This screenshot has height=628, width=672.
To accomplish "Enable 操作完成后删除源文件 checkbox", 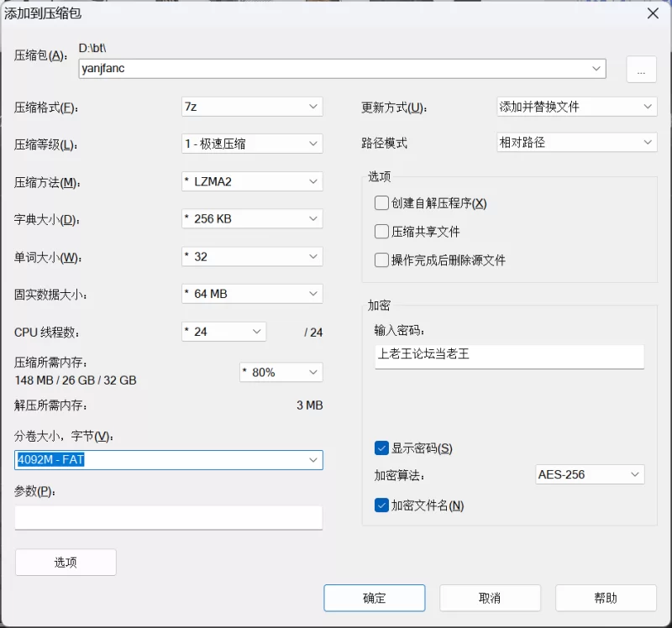I will (x=382, y=260).
